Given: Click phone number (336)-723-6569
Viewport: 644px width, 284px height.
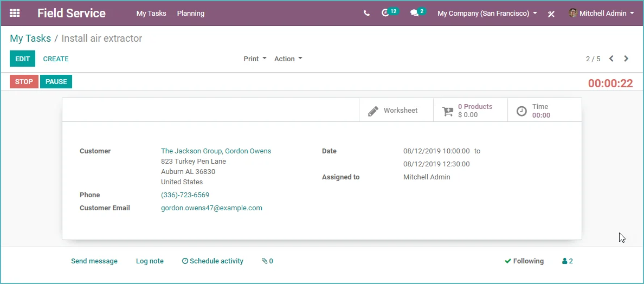Looking at the screenshot, I should tap(185, 195).
